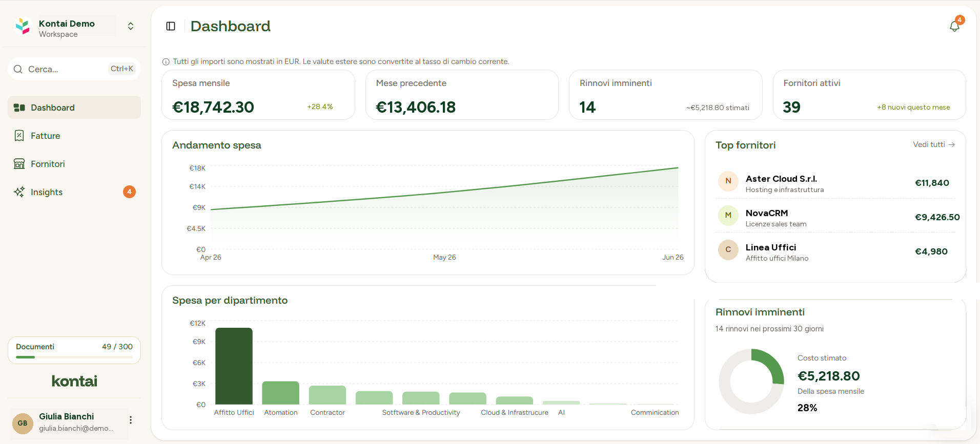Image resolution: width=980 pixels, height=444 pixels.
Task: Open the Dashboard menu item
Action: pyautogui.click(x=74, y=108)
